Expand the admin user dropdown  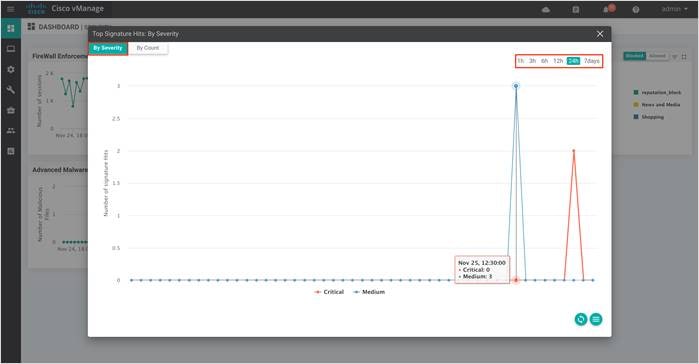point(674,9)
